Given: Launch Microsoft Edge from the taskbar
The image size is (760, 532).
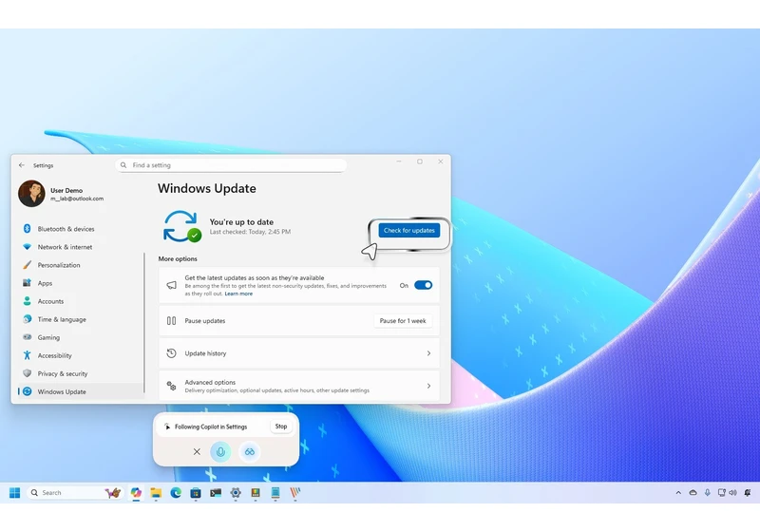Looking at the screenshot, I should [x=176, y=493].
